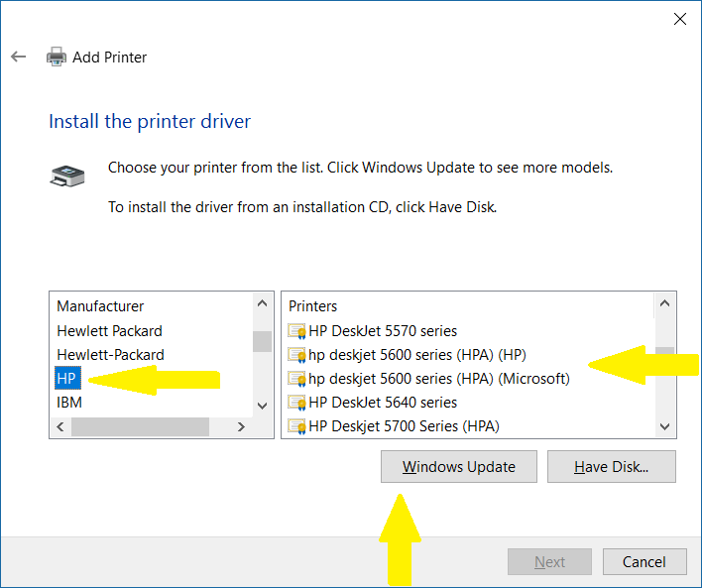Click Manufacturer list scroll up arrow
702x588 pixels.
(263, 303)
